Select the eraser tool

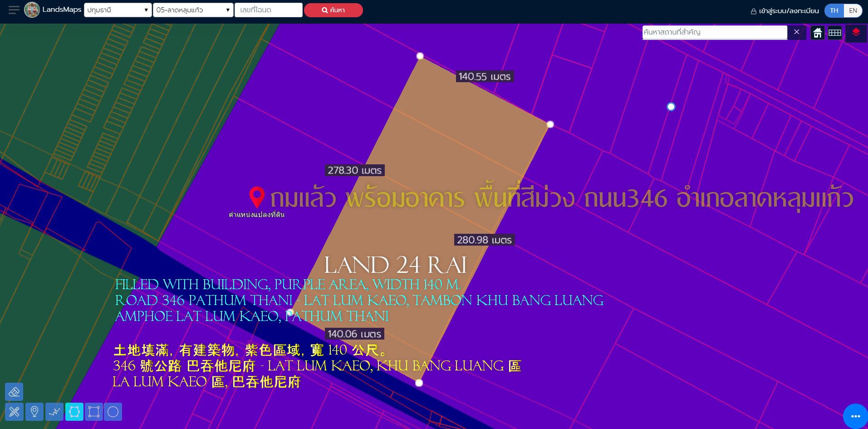(x=14, y=392)
